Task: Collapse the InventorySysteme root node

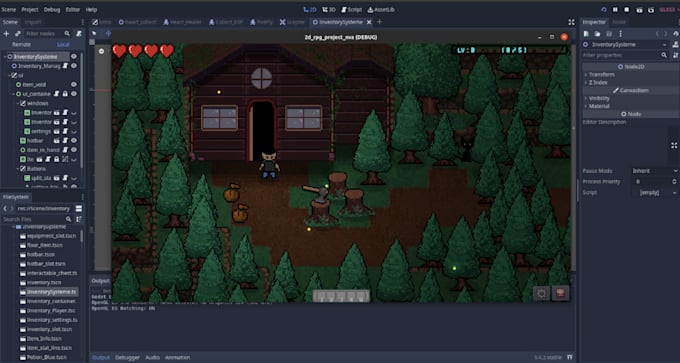Action: 5,56
